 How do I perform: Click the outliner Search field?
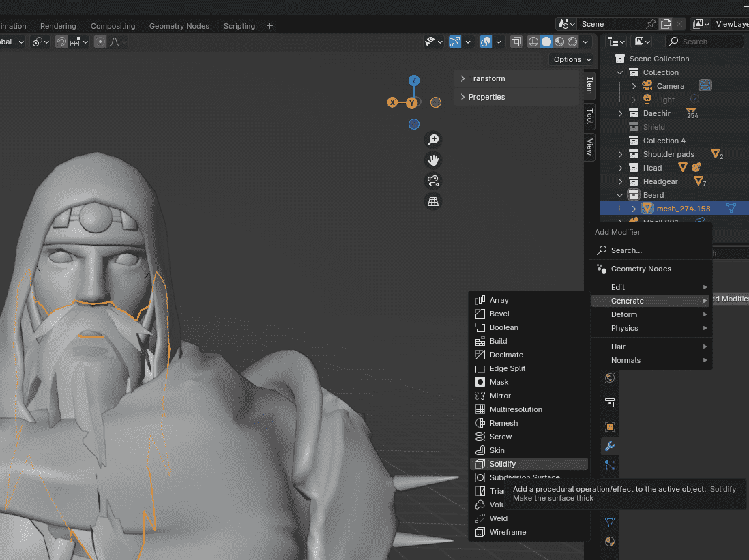tap(704, 42)
